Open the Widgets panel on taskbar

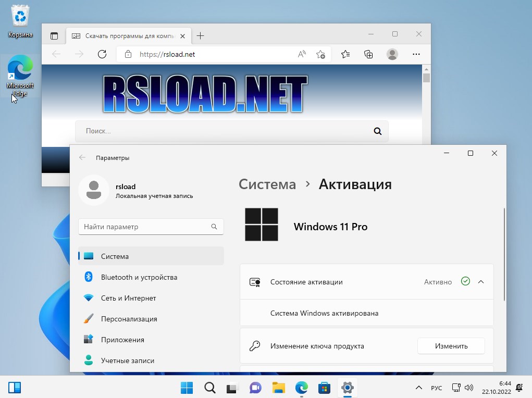coord(15,388)
